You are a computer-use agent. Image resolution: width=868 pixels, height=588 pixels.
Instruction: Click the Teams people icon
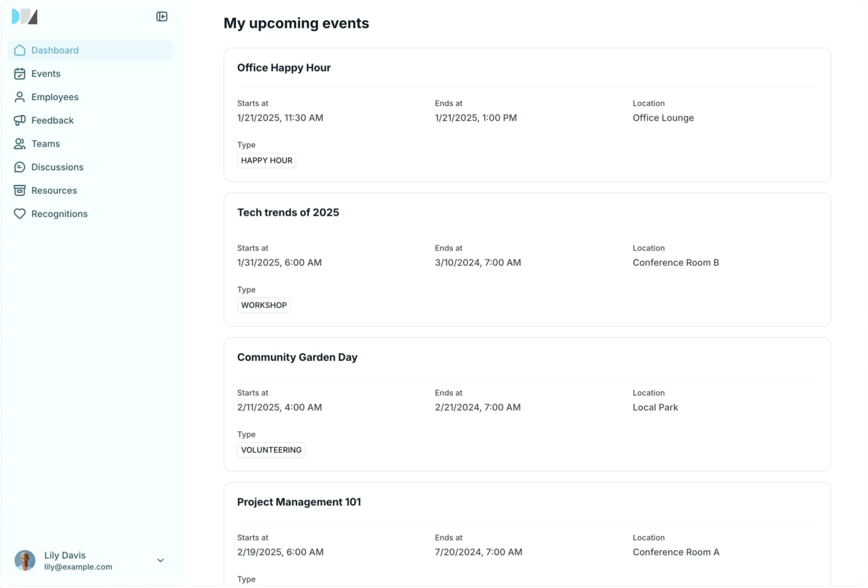pyautogui.click(x=19, y=144)
